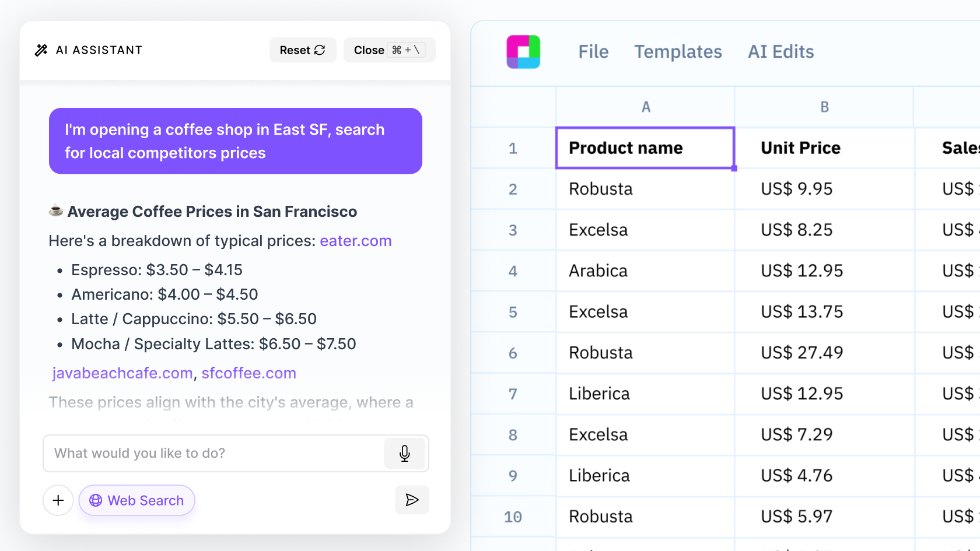Open the File menu
This screenshot has height=551, width=980.
(593, 51)
